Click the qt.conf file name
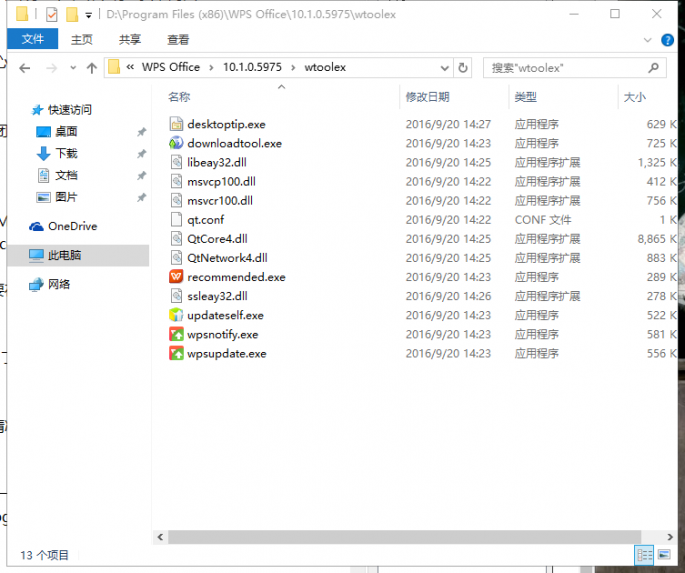The height and width of the screenshot is (573, 685). click(x=205, y=220)
